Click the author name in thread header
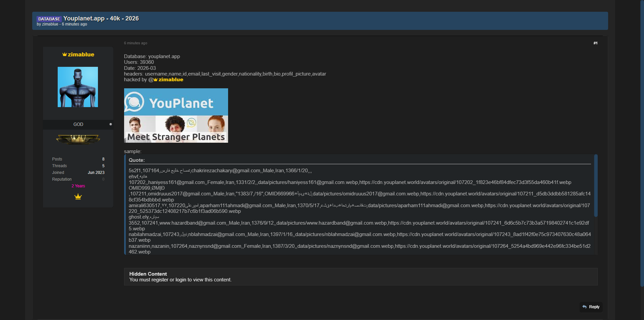The width and height of the screenshot is (644, 320). (x=50, y=24)
